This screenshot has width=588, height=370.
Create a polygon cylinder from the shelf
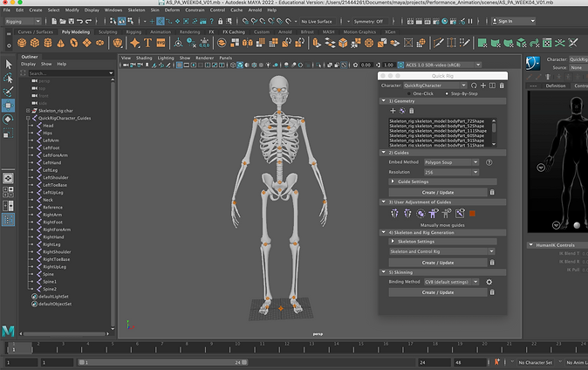pyautogui.click(x=48, y=43)
